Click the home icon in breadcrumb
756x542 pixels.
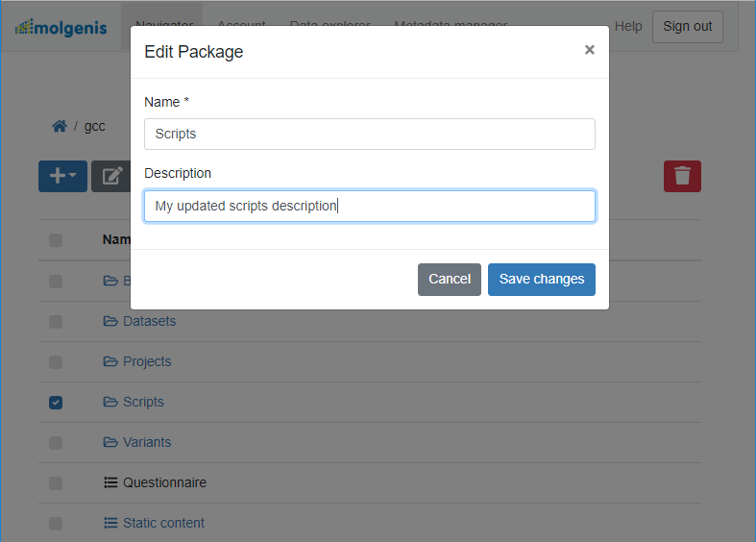(60, 126)
